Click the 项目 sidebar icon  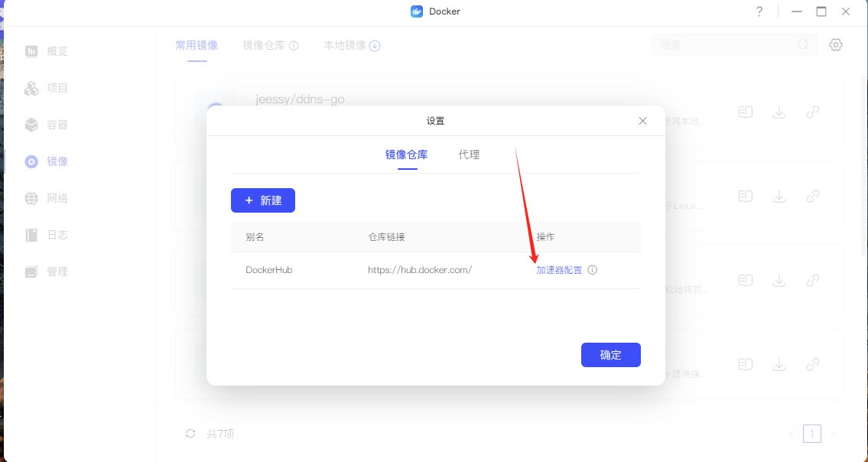[31, 88]
